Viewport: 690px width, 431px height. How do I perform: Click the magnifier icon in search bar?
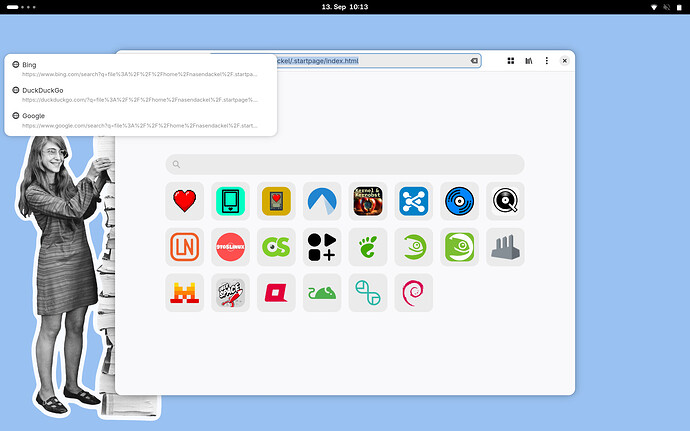(176, 164)
